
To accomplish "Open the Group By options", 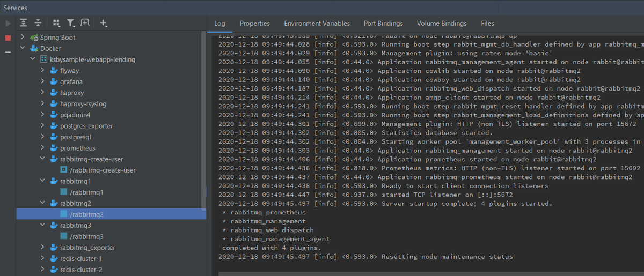I will click(56, 23).
